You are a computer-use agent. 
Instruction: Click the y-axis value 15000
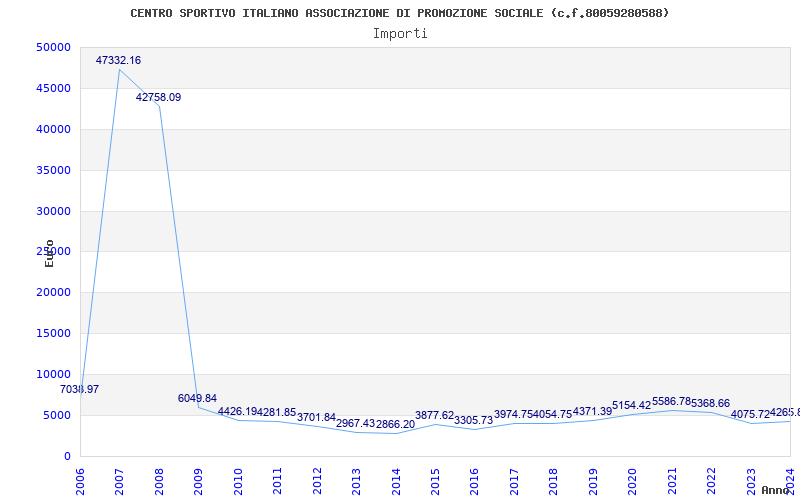point(54,333)
